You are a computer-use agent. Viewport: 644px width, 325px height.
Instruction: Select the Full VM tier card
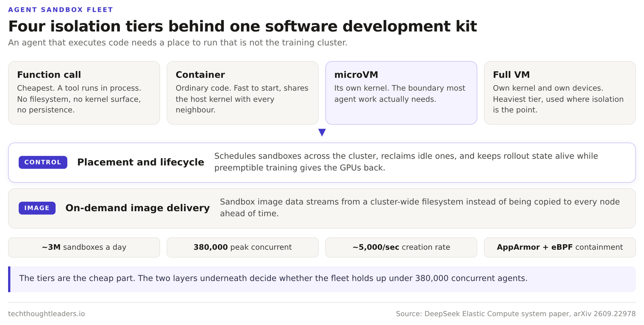(560, 93)
